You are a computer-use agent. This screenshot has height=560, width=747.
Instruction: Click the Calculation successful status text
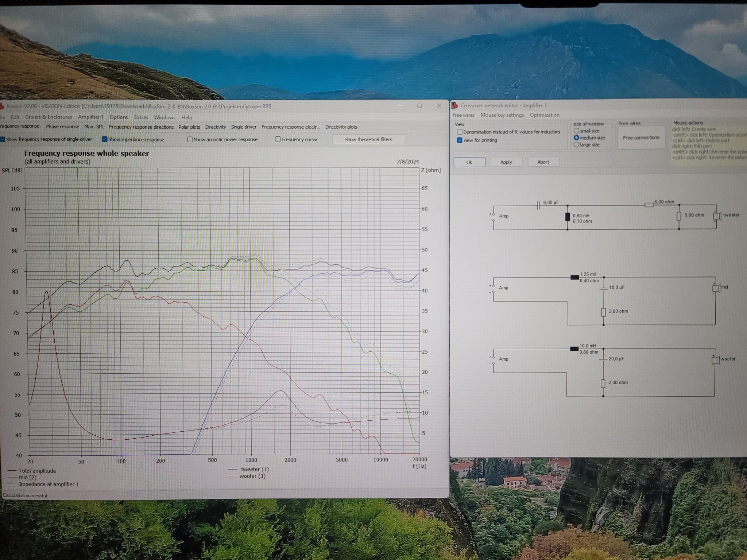(x=25, y=495)
